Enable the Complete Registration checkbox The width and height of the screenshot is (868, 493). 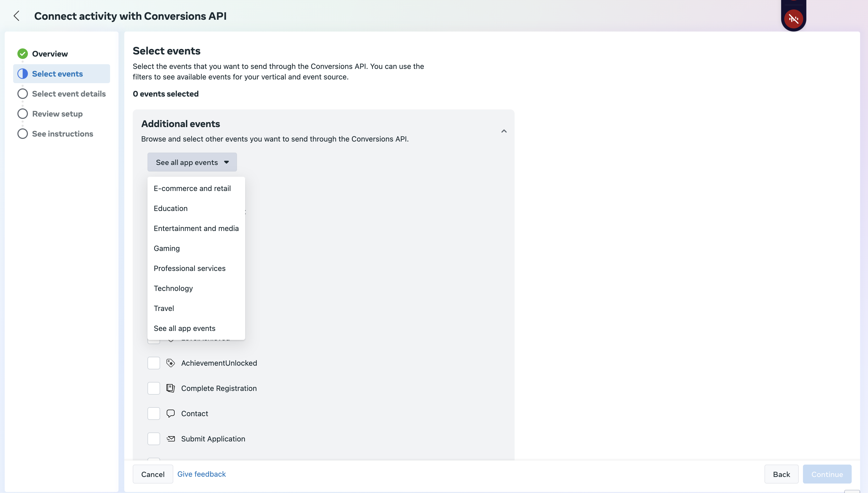[154, 388]
